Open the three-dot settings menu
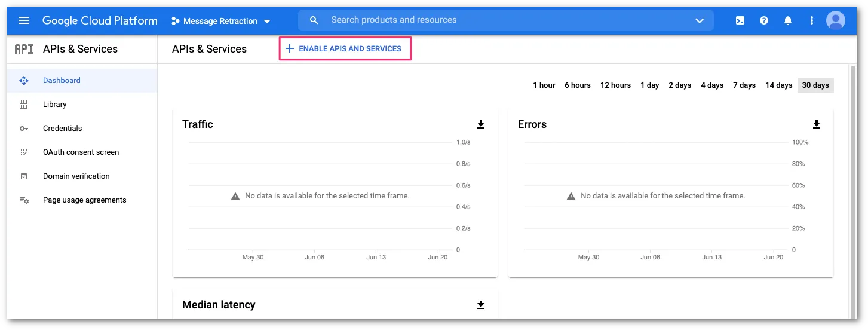This screenshot has height=330, width=868. pos(811,20)
